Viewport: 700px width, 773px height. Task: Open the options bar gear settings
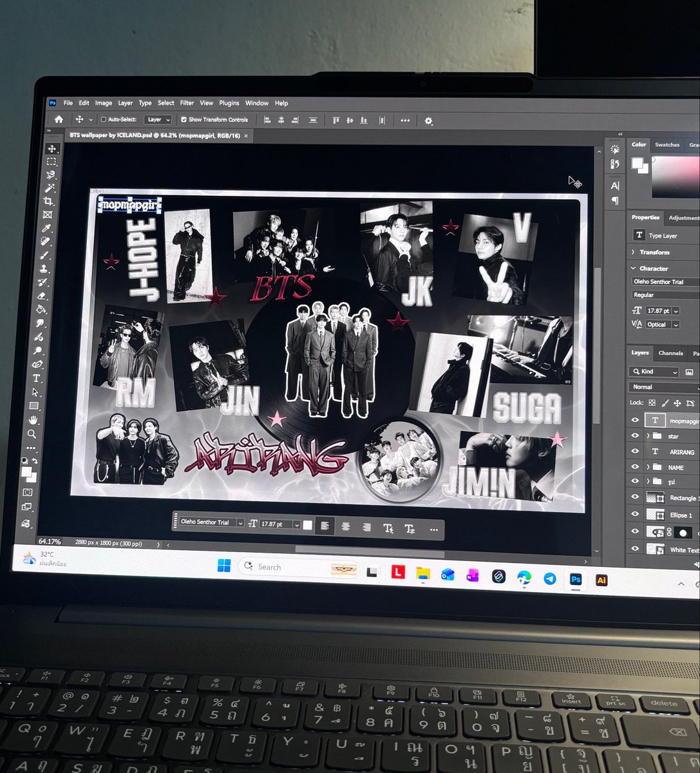point(428,120)
